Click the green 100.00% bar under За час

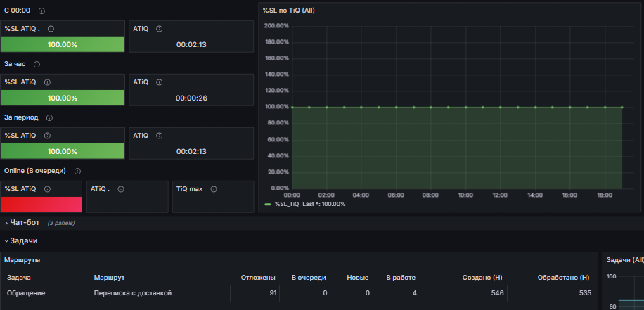click(63, 98)
